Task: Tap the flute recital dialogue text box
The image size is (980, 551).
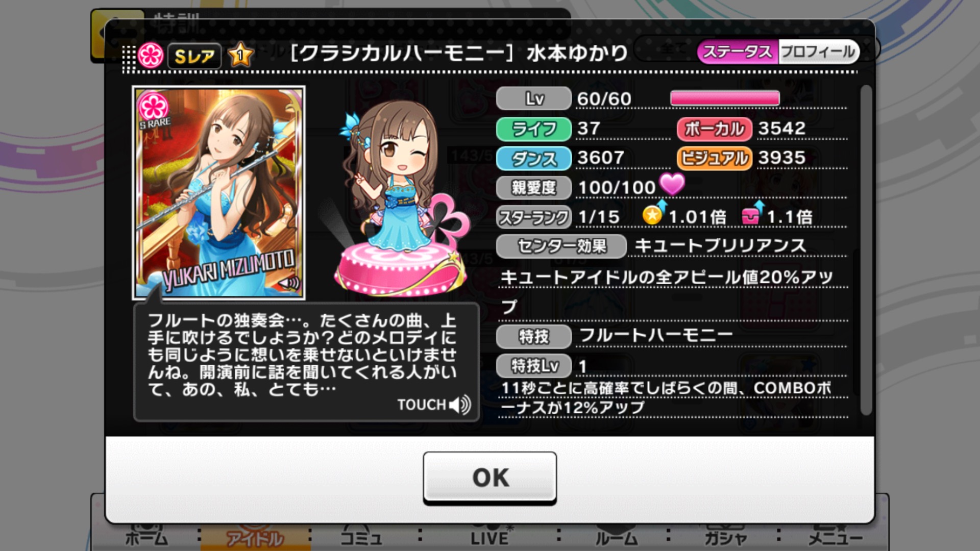Action: point(306,362)
